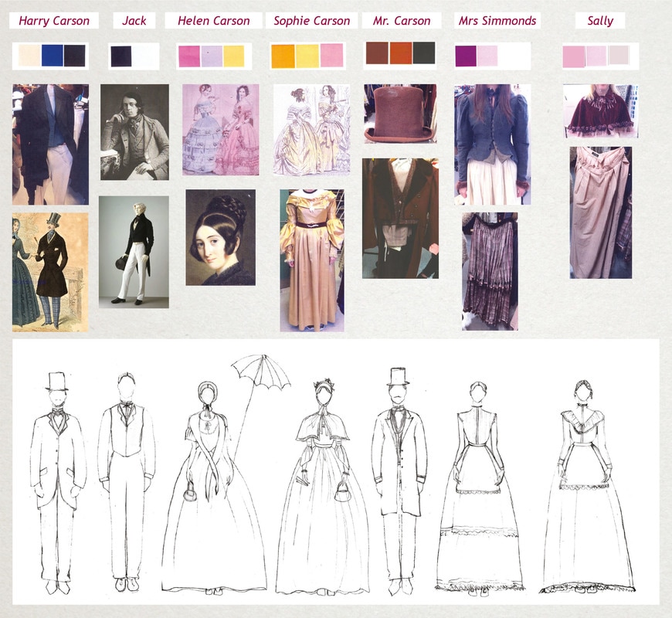Pick Harry Carson's dark navy swatch

75,56
